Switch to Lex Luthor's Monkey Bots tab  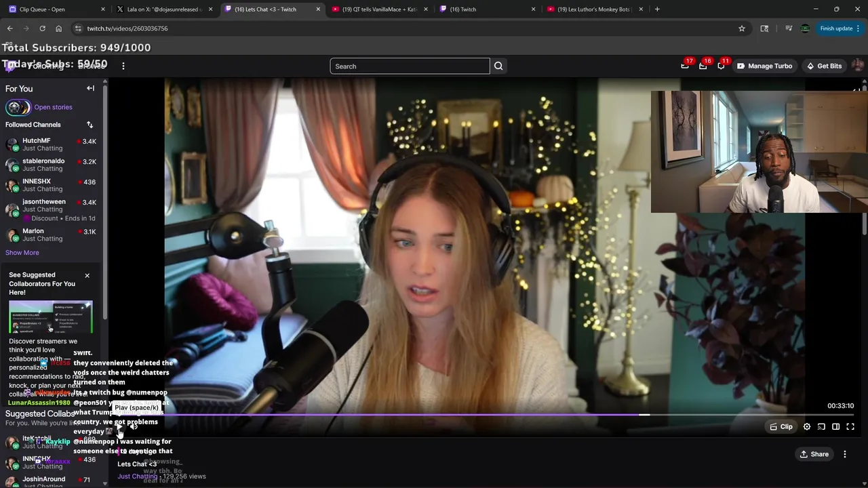click(594, 9)
